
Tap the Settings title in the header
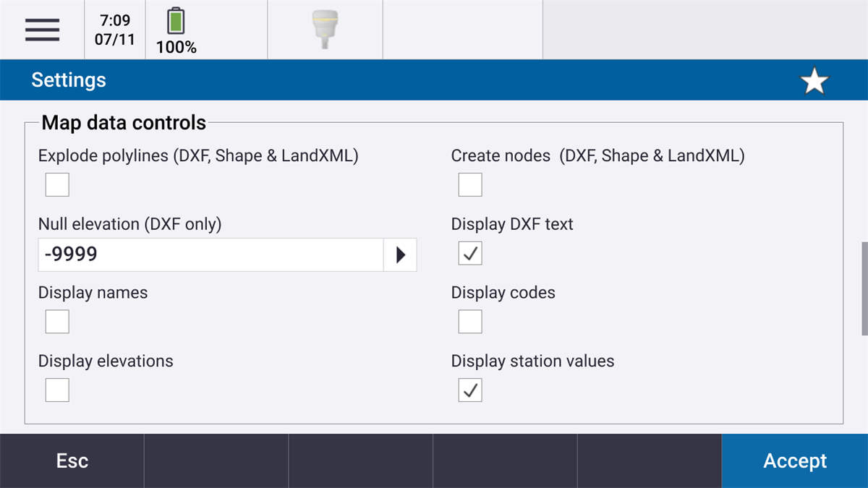(x=69, y=80)
